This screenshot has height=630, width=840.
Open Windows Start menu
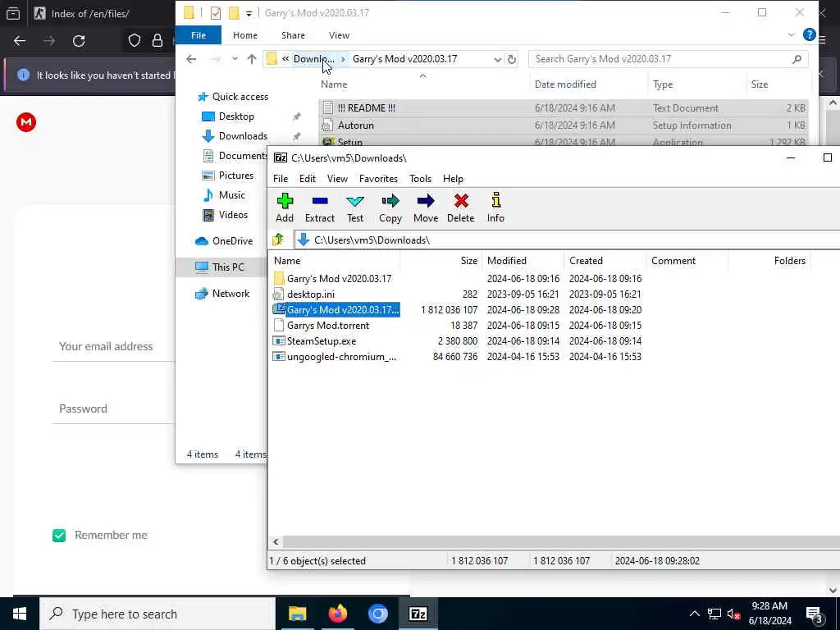point(20,614)
